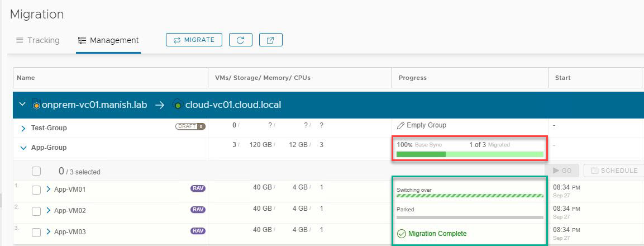Click the App-VM01 name
This screenshot has width=644, height=246.
[x=70, y=190]
